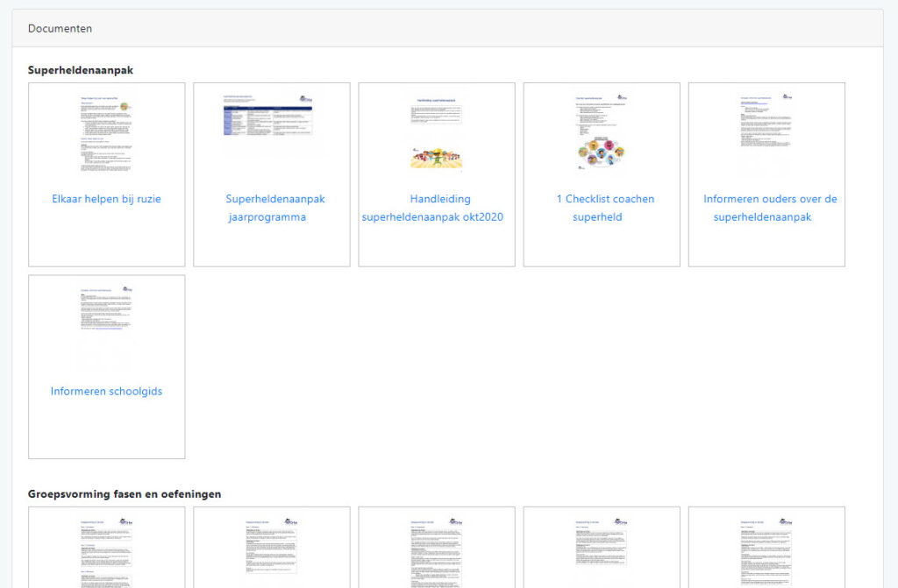Open the "Superheldenaanpak jaarprogramma" link

(275, 208)
